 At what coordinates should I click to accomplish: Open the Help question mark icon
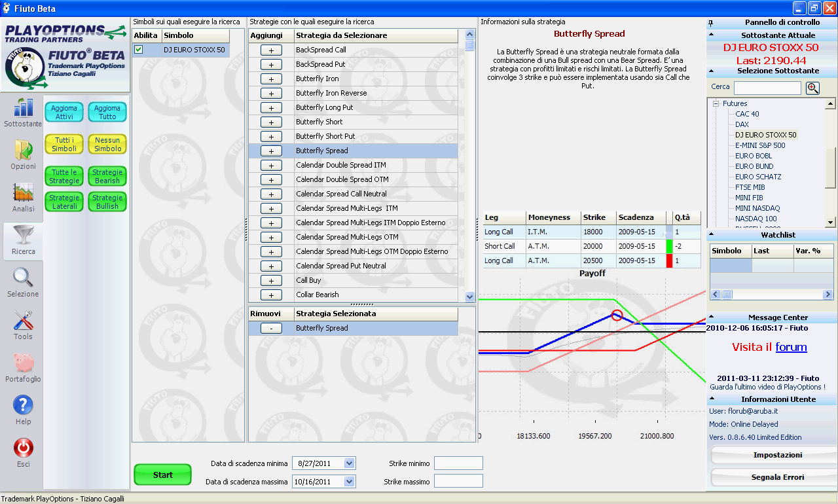[x=23, y=405]
